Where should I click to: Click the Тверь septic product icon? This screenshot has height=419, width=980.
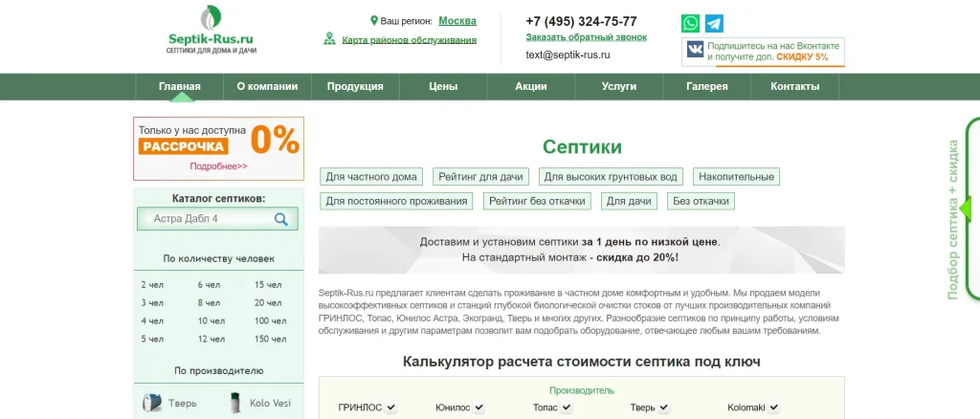pos(152,403)
